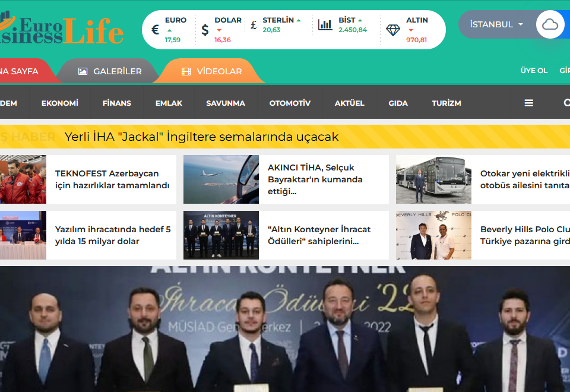Click the BIST bar chart icon
Screen dimensions: 570x392
325,25
